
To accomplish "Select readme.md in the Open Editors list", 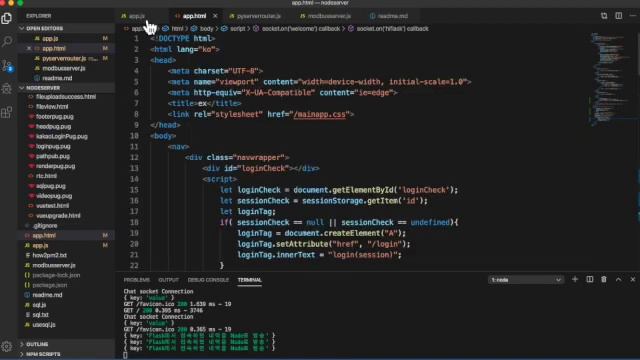I will tap(66, 78).
